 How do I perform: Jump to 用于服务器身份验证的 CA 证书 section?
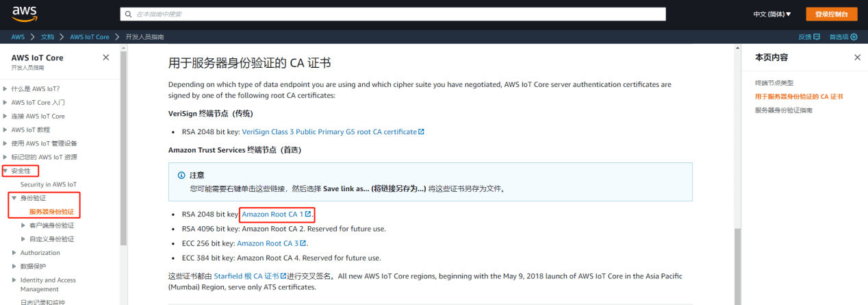coord(799,96)
